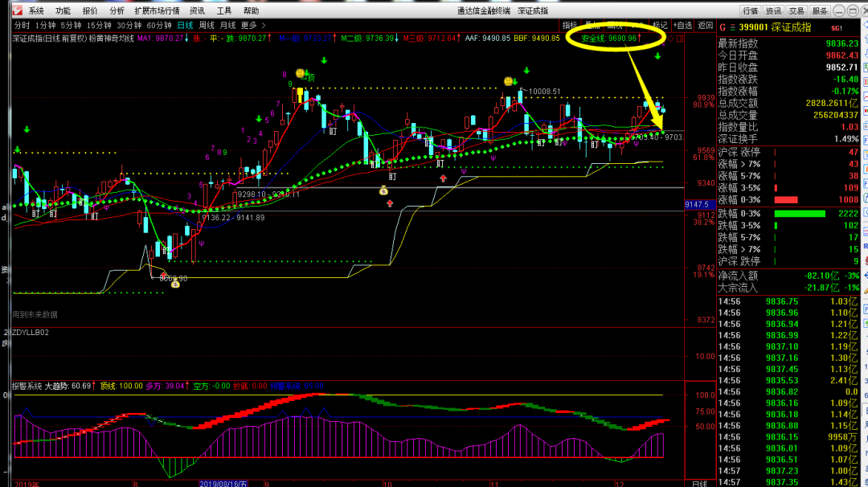Click the MA1: 9870.27 indicator value
Image resolution: width=868 pixels, height=487 pixels.
click(x=162, y=39)
